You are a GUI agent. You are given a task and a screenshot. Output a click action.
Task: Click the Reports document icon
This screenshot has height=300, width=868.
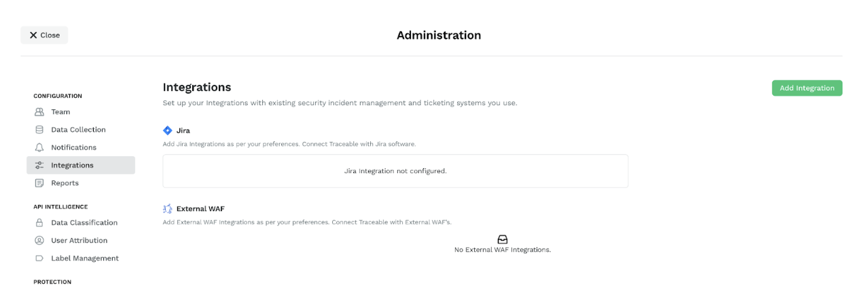(39, 183)
